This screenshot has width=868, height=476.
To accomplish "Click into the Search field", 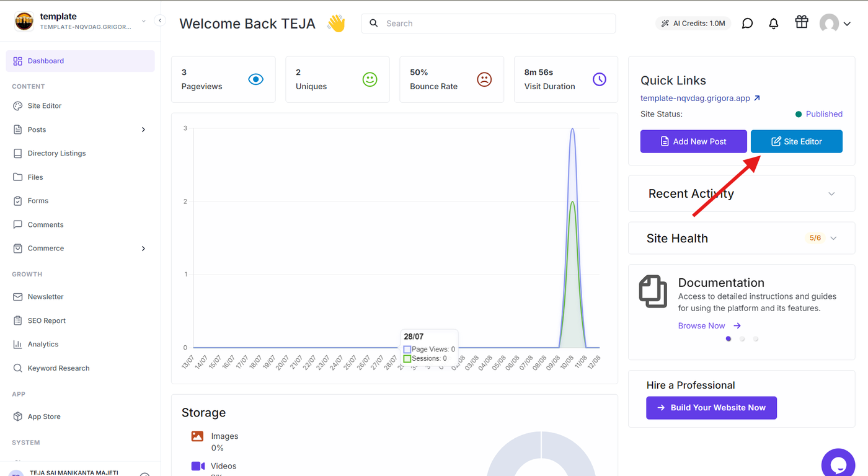I will pos(489,24).
